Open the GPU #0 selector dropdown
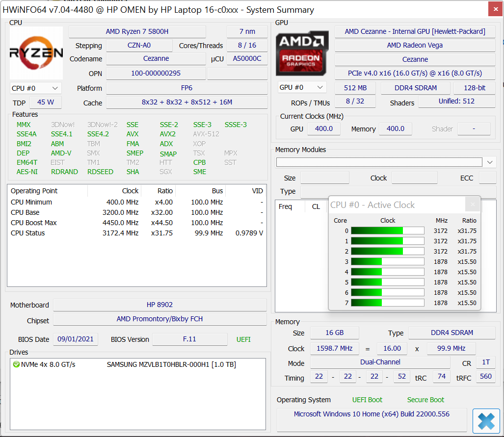504x437 pixels. click(302, 87)
